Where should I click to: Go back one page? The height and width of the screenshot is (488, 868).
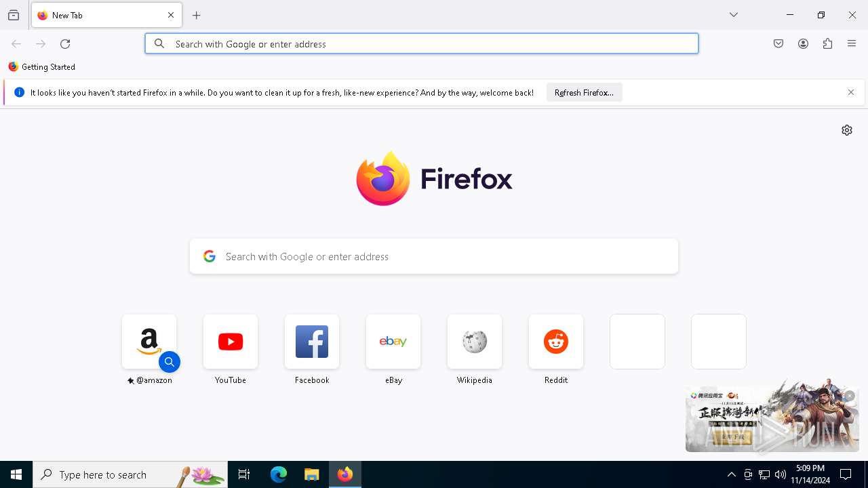click(16, 44)
